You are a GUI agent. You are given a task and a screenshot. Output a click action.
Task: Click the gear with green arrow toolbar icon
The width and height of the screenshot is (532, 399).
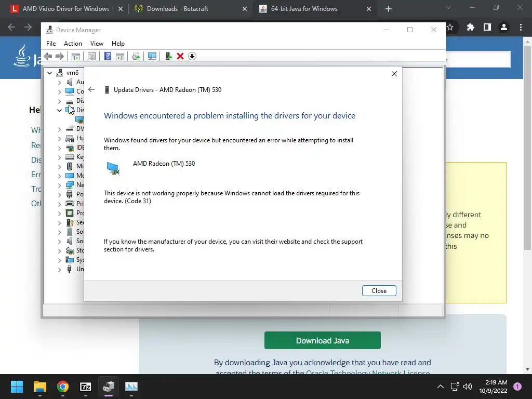click(x=136, y=56)
